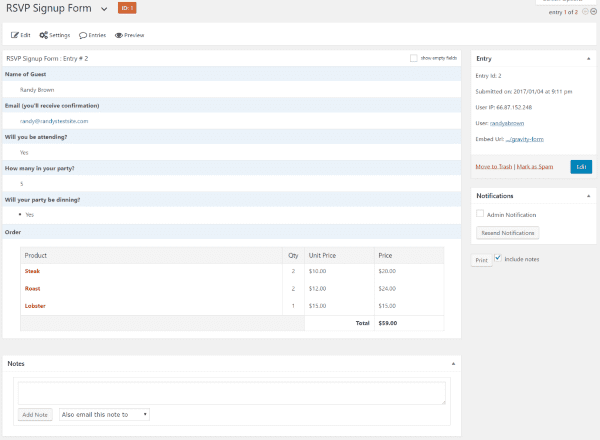Click the $59.00 total value
The height and width of the screenshot is (440, 600).
coord(388,323)
